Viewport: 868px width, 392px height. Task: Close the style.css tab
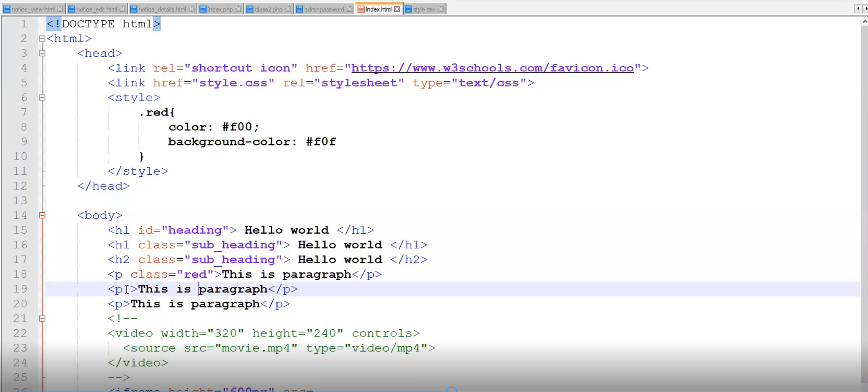[441, 9]
